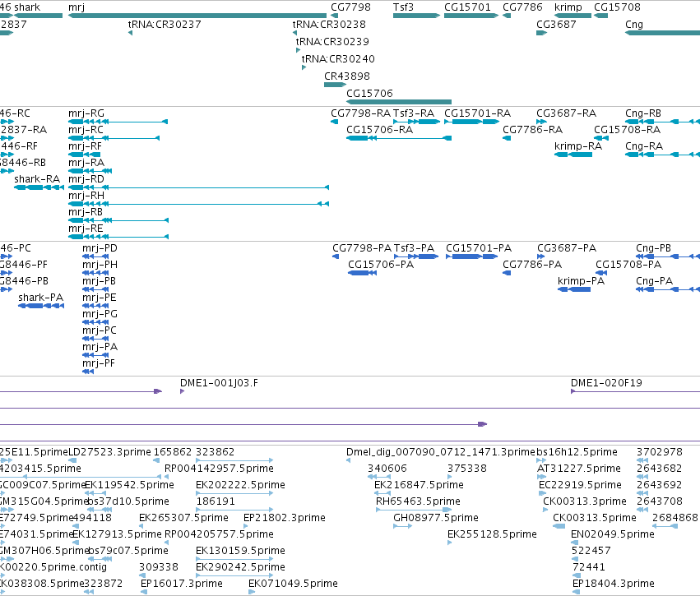Select the CR43898 gene label
700x596 pixels.
point(347,76)
